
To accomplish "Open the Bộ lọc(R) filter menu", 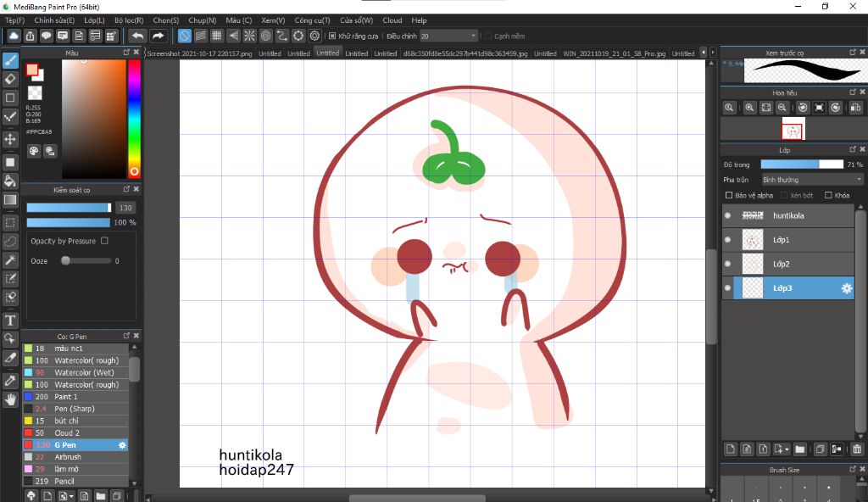I will pyautogui.click(x=129, y=20).
